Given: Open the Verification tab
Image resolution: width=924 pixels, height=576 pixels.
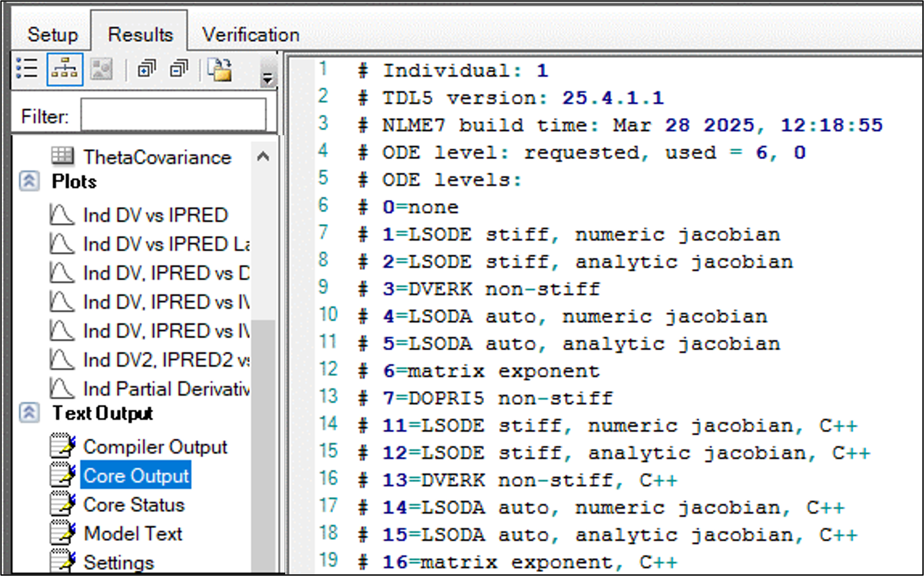Looking at the screenshot, I should pos(251,35).
